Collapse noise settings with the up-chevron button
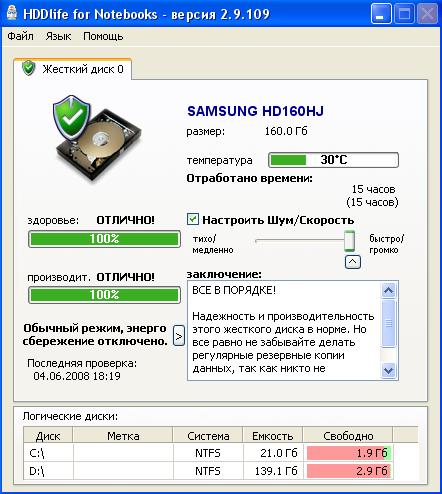 click(353, 262)
